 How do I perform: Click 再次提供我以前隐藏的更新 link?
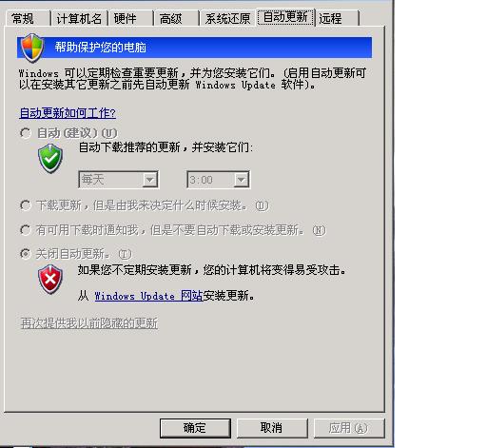89,323
